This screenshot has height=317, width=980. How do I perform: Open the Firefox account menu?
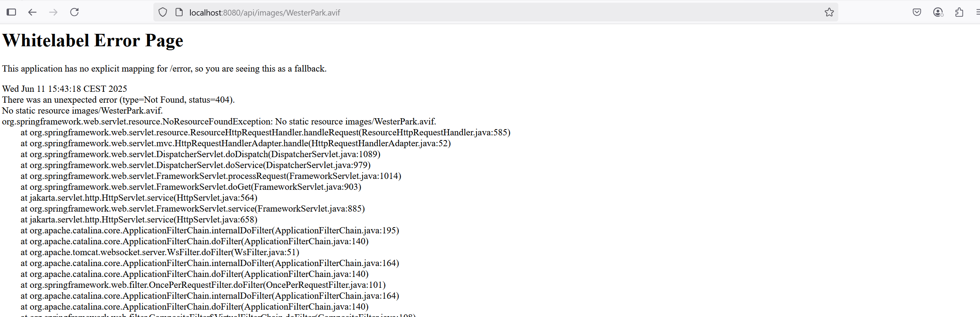[x=938, y=12]
